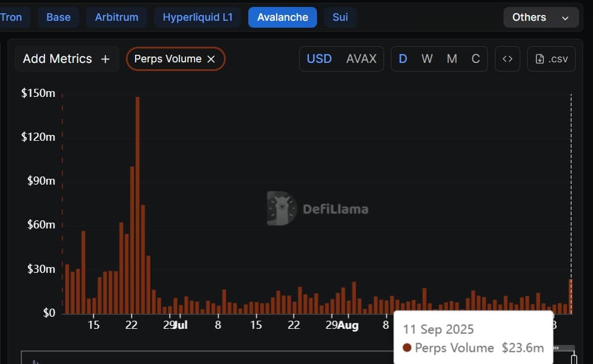Switch to the Base chain tab

[58, 17]
